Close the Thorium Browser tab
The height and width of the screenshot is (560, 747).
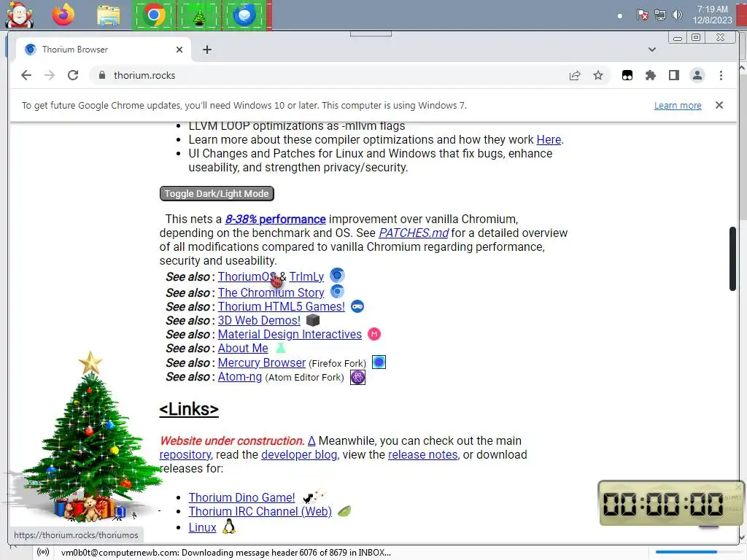[x=179, y=50]
